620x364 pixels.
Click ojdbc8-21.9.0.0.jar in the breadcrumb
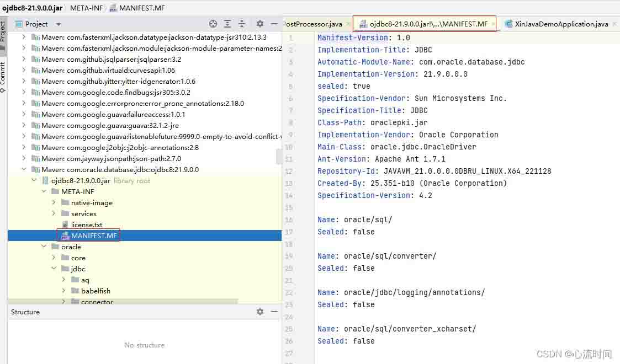[32, 8]
